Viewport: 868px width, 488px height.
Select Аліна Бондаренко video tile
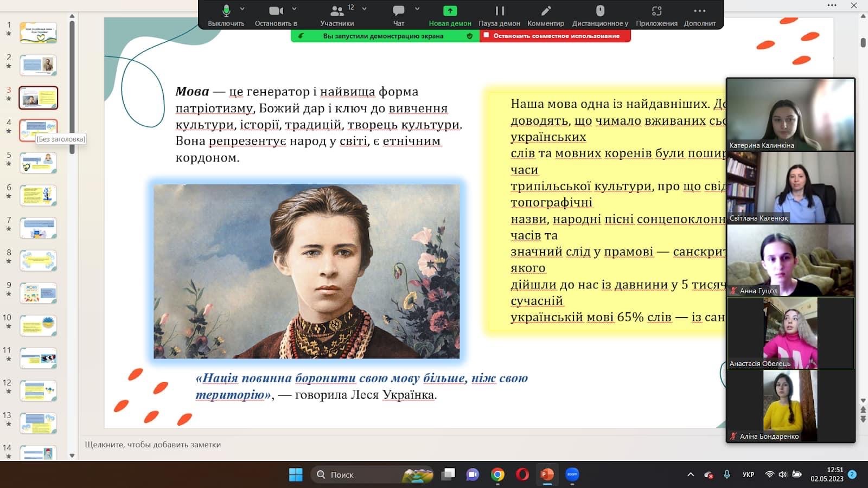pos(790,406)
